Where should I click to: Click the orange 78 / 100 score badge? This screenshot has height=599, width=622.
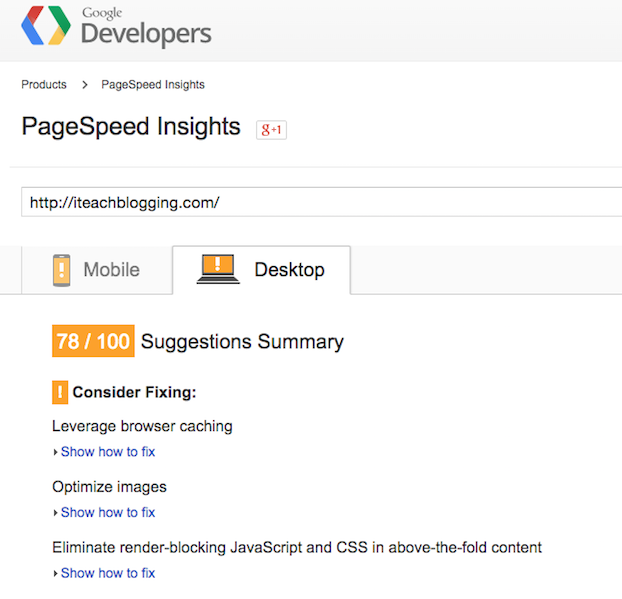(x=92, y=342)
